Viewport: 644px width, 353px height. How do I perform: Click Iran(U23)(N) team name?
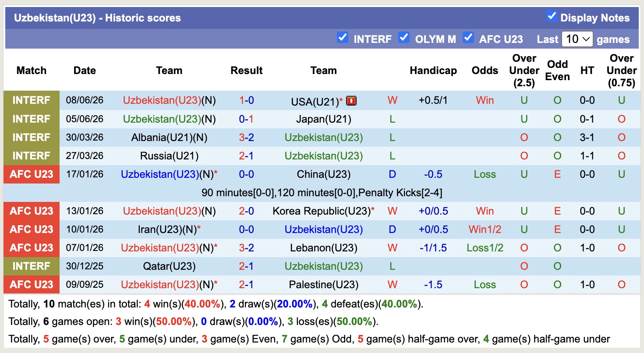coord(166,229)
